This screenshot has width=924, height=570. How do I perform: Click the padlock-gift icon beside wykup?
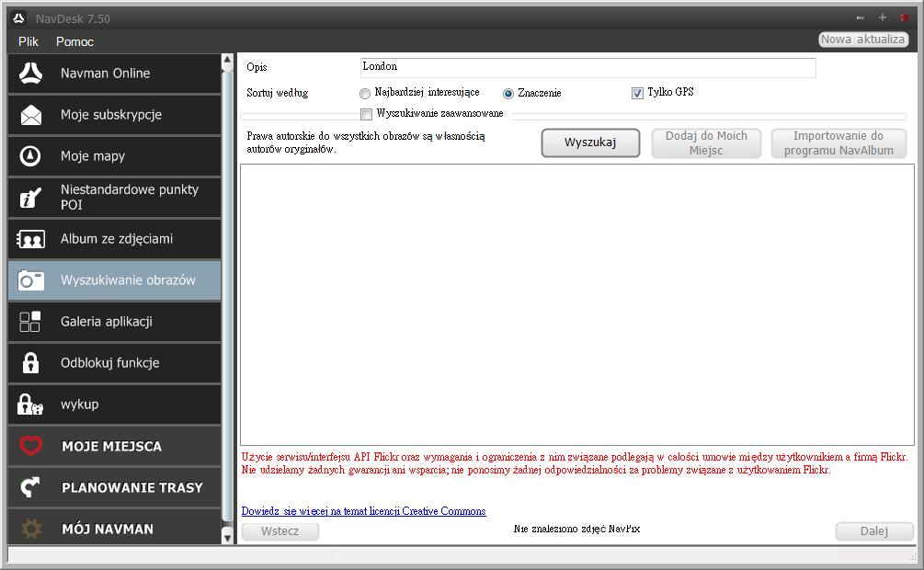(30, 405)
